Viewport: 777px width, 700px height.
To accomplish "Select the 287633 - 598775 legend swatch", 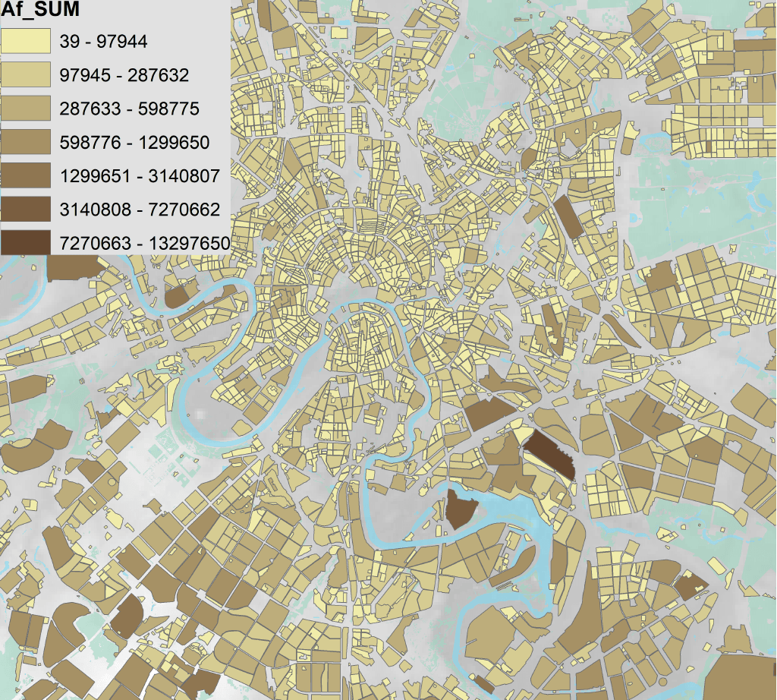I will [x=26, y=108].
